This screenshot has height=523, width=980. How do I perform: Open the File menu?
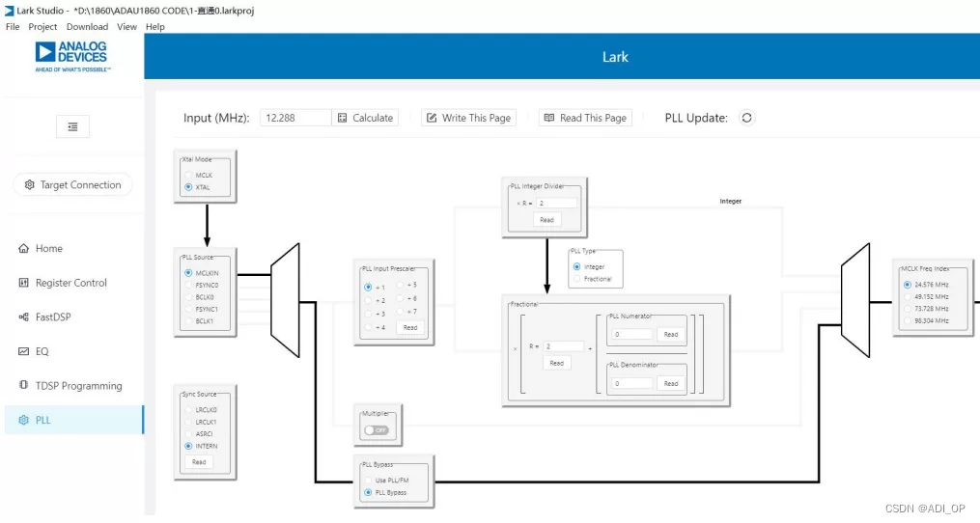pyautogui.click(x=13, y=27)
